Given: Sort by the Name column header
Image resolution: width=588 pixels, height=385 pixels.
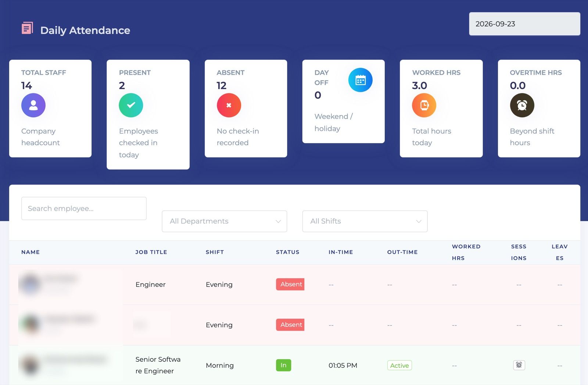Looking at the screenshot, I should click(31, 252).
